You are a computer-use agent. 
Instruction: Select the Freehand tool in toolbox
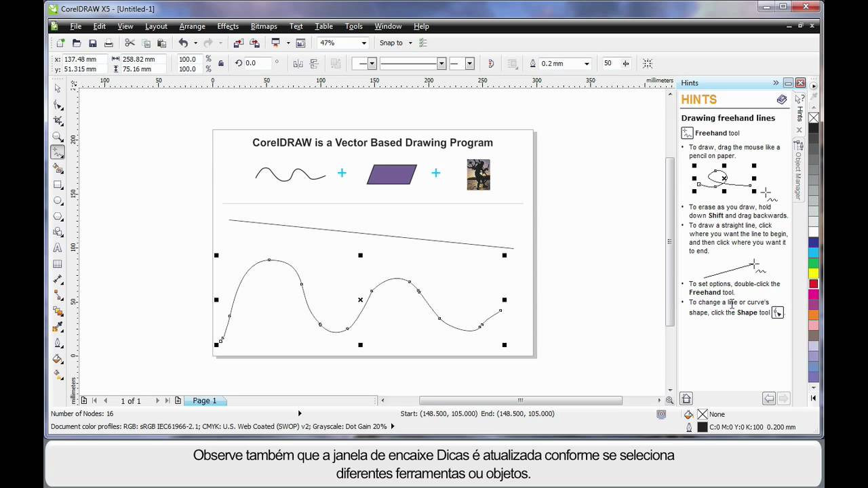point(58,152)
